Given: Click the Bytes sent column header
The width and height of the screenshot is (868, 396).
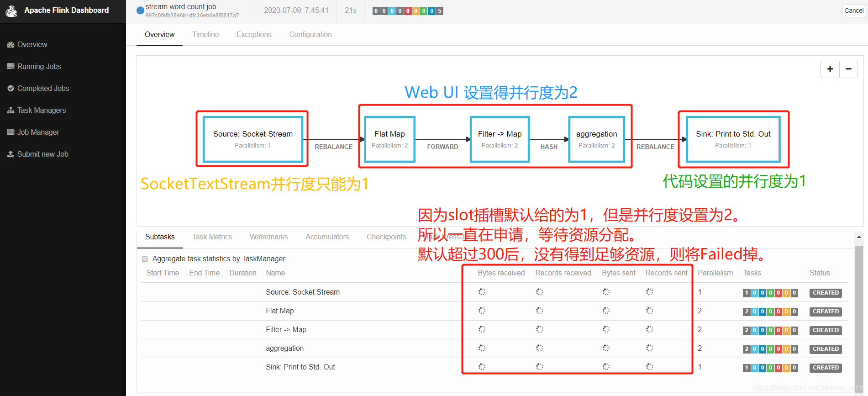Looking at the screenshot, I should pos(619,273).
